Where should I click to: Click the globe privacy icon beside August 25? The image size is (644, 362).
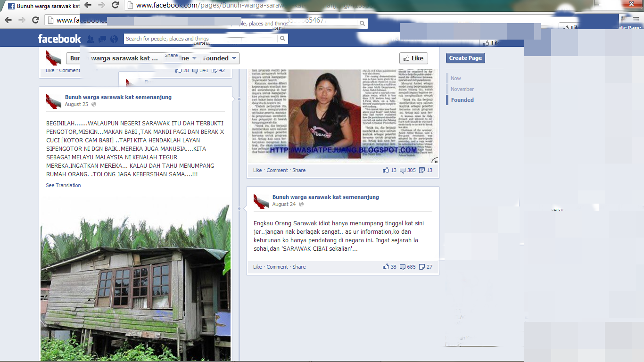[94, 104]
